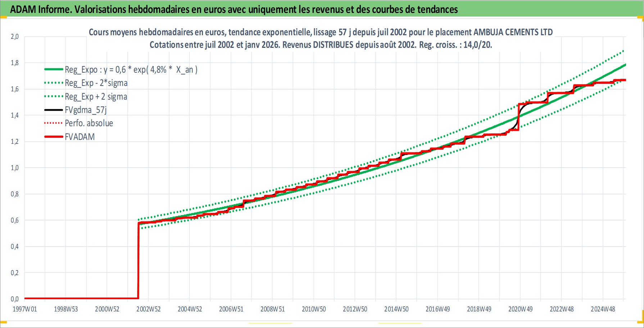Click the y-axis label 2,0
644x328 pixels.
14,36
